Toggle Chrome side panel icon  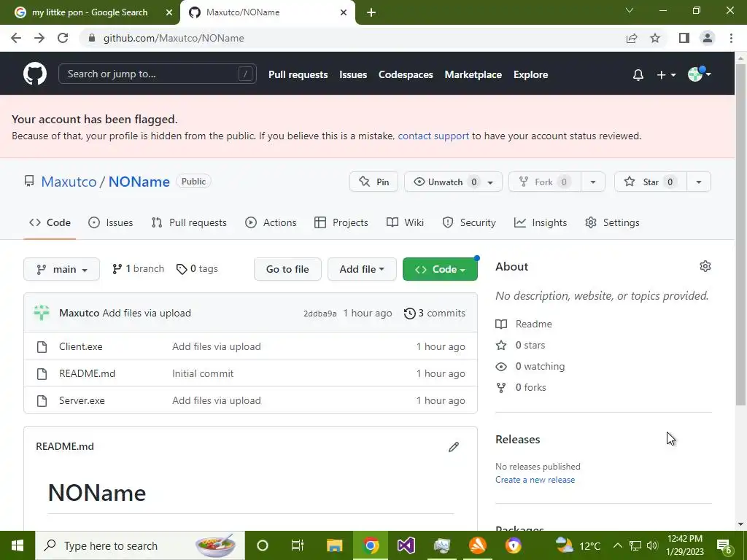684,38
